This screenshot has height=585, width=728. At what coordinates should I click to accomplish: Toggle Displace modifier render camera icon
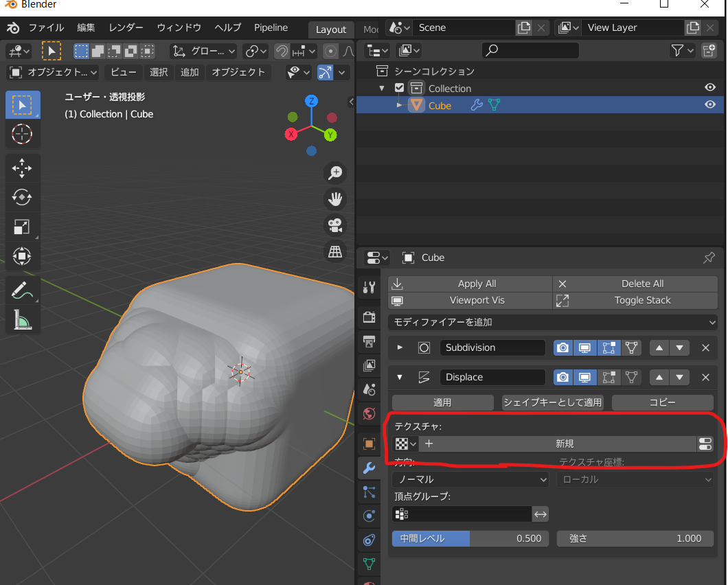[562, 378]
